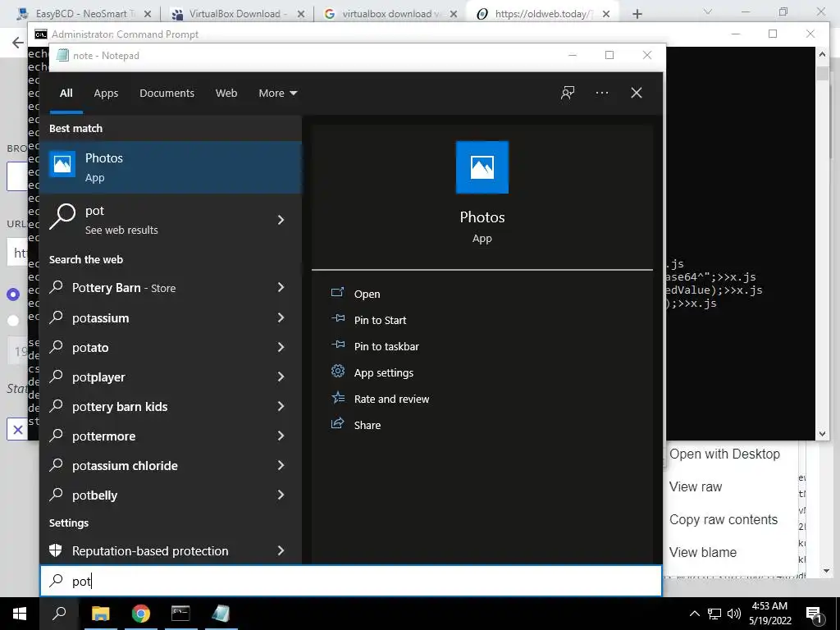The height and width of the screenshot is (630, 840).
Task: Show hidden system tray icons chevron
Action: pos(694,614)
